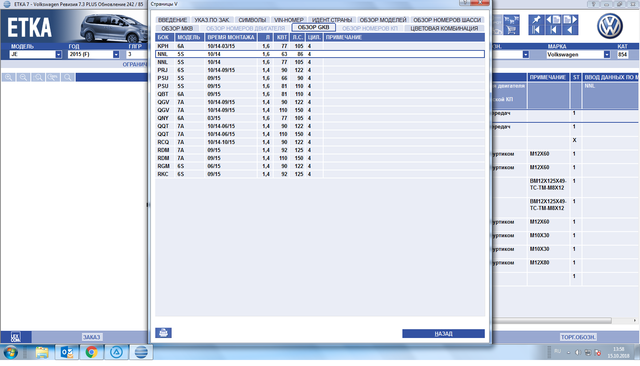Click the ТОРГ.ОБОЗН. button
Viewport: 640px width, 366px height.
[x=578, y=337]
